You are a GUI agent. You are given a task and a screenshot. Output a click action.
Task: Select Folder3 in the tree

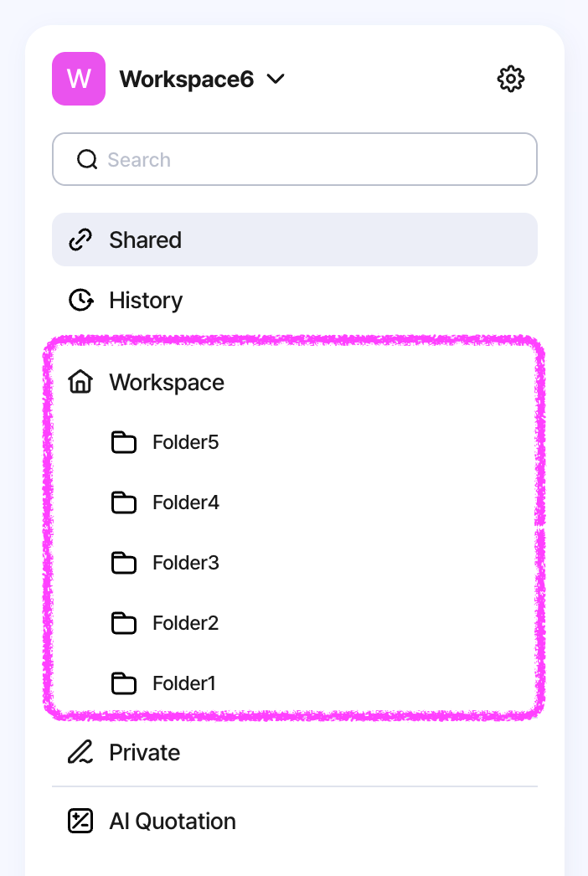click(x=295, y=563)
